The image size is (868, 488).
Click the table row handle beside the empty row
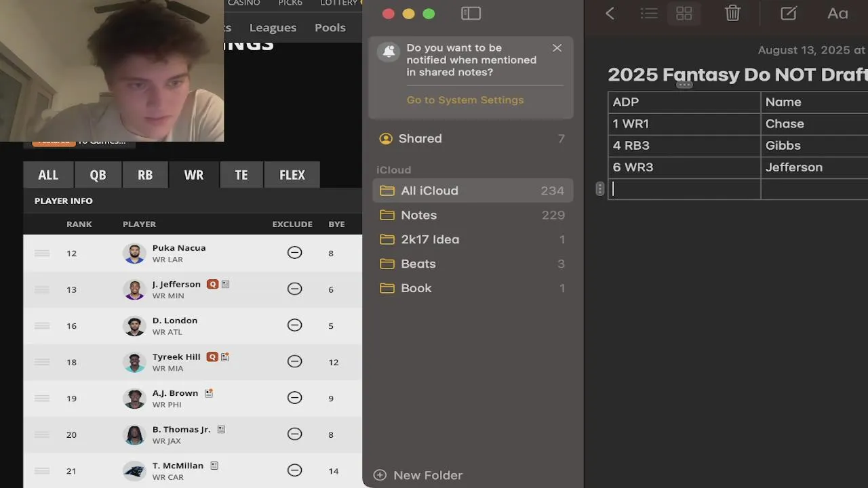(599, 189)
